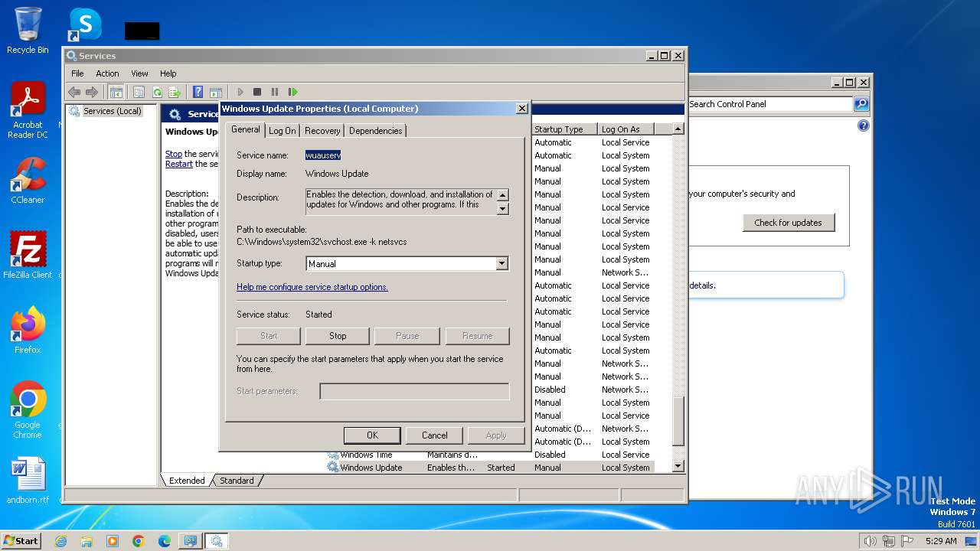980x551 pixels.
Task: Click the Search Control Panel box
Action: pyautogui.click(x=769, y=104)
